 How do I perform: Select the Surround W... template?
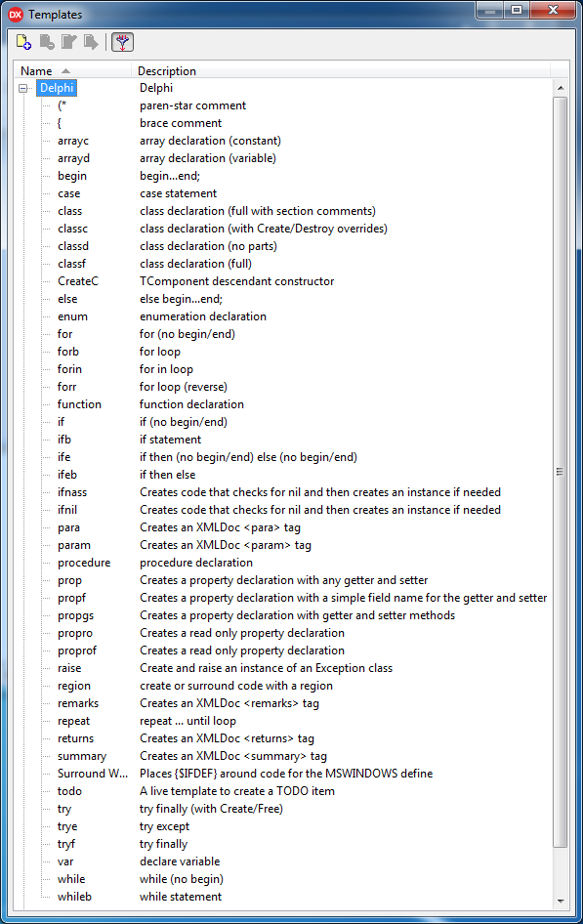click(x=93, y=774)
